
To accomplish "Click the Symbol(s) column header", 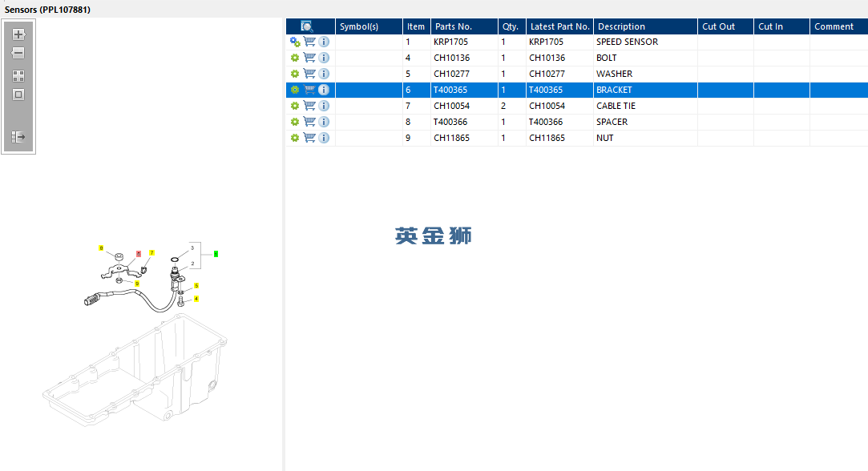I will [x=369, y=26].
